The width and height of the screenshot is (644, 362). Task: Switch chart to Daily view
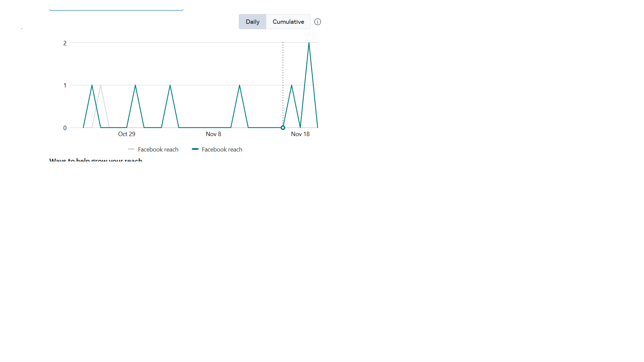click(x=252, y=22)
